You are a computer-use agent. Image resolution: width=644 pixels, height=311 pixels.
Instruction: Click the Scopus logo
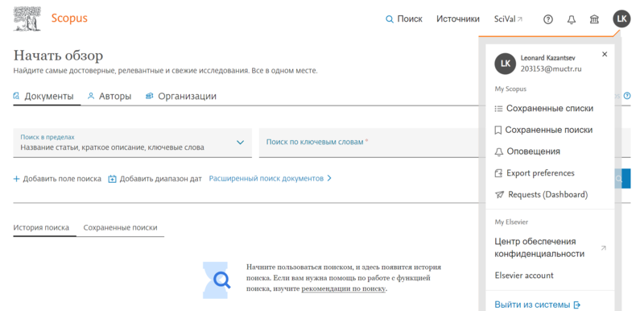tap(69, 19)
